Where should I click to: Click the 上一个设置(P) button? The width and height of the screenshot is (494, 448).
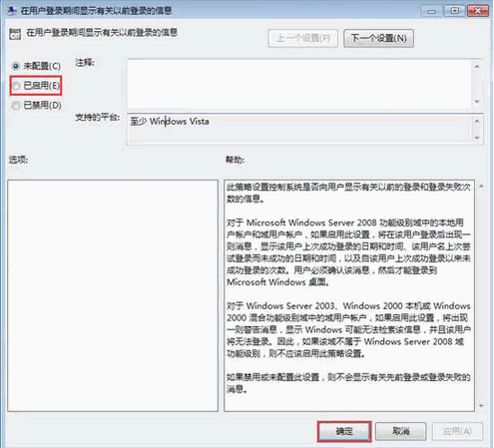[x=302, y=38]
